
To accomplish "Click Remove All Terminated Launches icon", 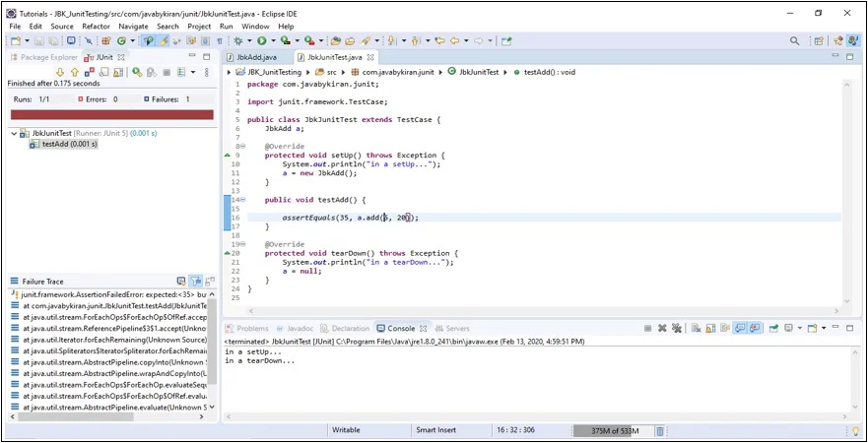I will pyautogui.click(x=677, y=328).
